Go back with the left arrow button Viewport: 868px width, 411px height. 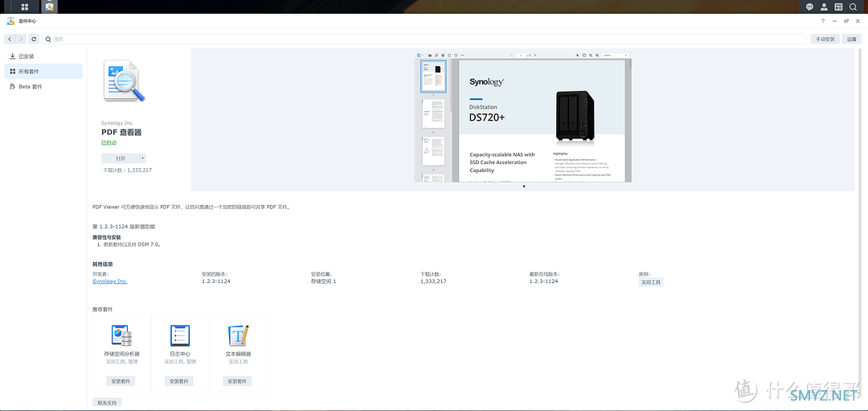coord(10,39)
